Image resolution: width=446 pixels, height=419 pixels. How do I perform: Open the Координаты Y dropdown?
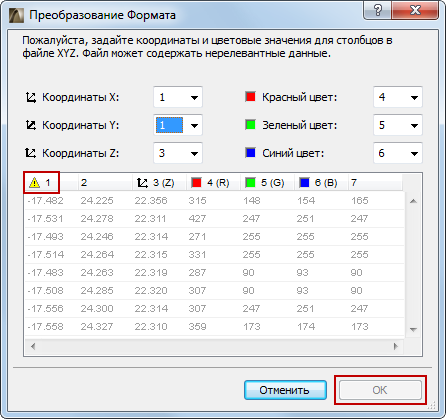tap(178, 125)
